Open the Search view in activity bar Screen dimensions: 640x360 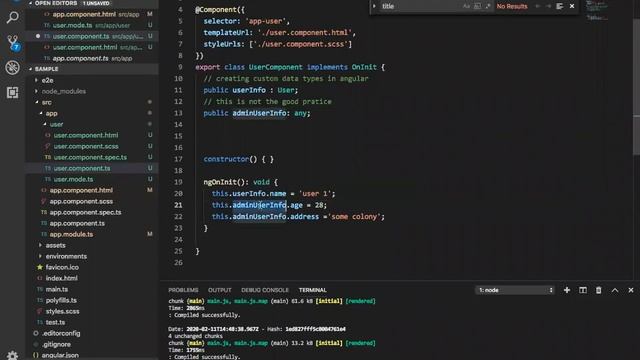[x=13, y=18]
